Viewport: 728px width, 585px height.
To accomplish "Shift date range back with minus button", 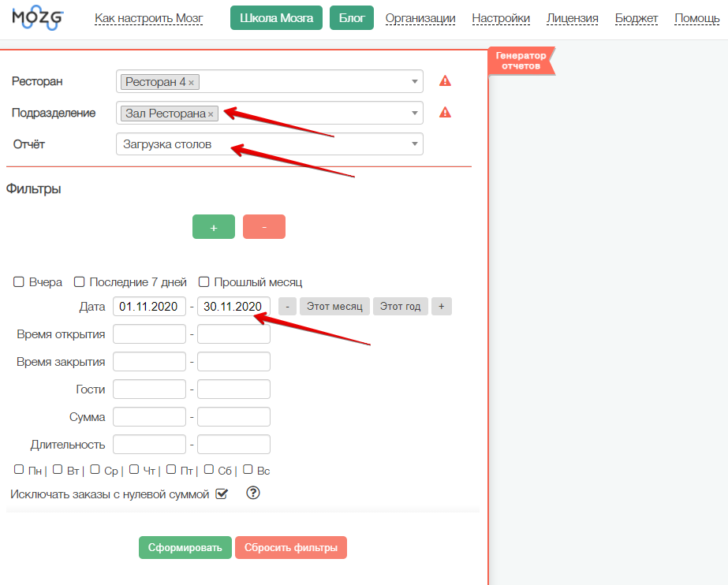I will tap(287, 306).
